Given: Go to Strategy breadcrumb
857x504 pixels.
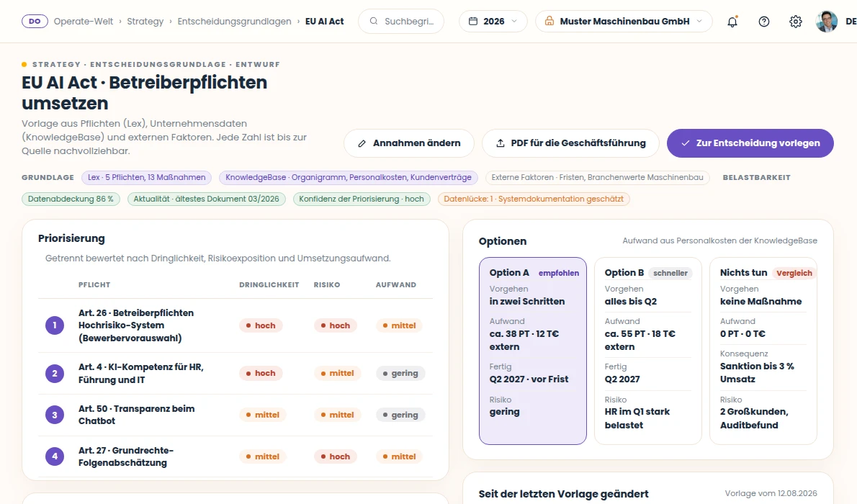Looking at the screenshot, I should (145, 22).
